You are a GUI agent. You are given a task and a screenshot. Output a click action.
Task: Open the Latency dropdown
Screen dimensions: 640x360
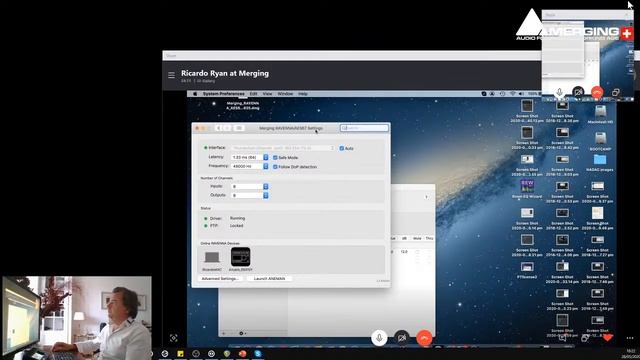coord(250,157)
